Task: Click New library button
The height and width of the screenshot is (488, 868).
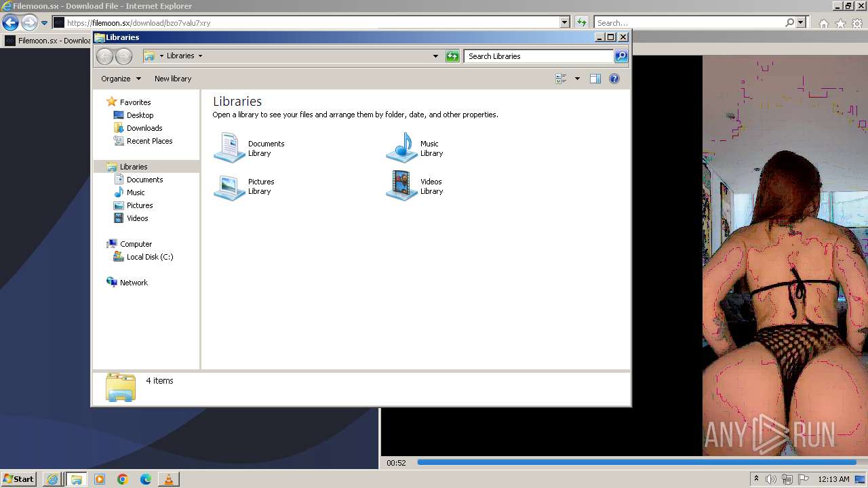Action: [173, 79]
